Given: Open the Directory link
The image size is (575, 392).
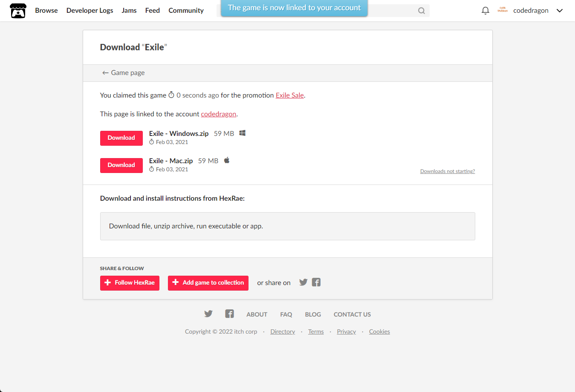Looking at the screenshot, I should coord(283,331).
